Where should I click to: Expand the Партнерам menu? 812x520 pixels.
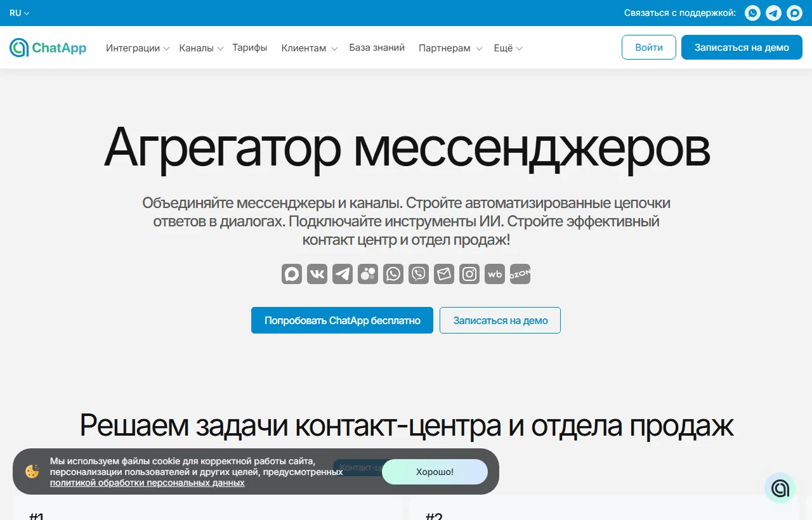click(x=450, y=48)
